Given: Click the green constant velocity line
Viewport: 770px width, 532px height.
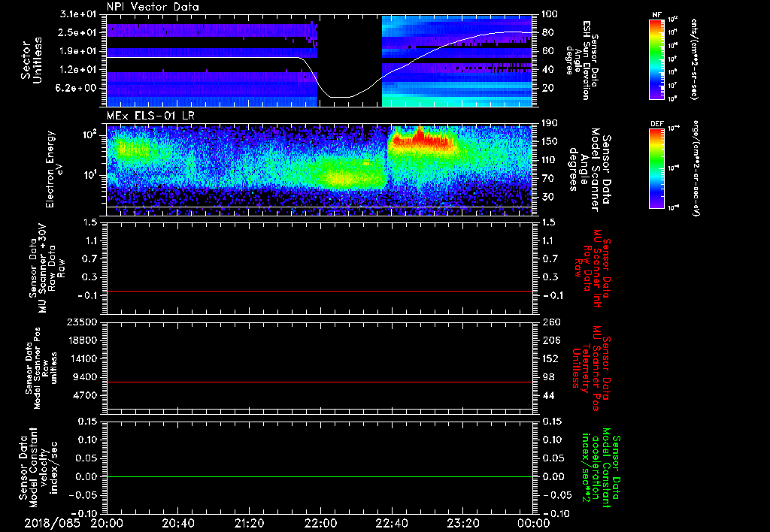Looking at the screenshot, I should click(x=319, y=476).
